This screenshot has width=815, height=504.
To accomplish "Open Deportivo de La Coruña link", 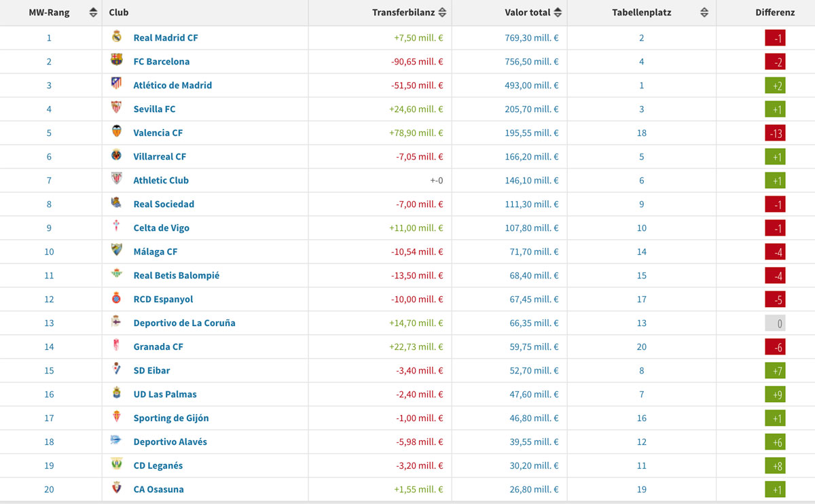I will 185,323.
